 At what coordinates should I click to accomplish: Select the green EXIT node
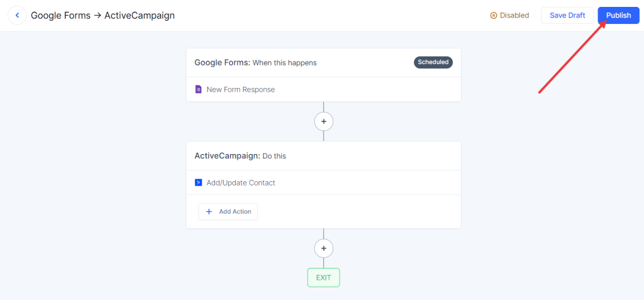tap(323, 277)
